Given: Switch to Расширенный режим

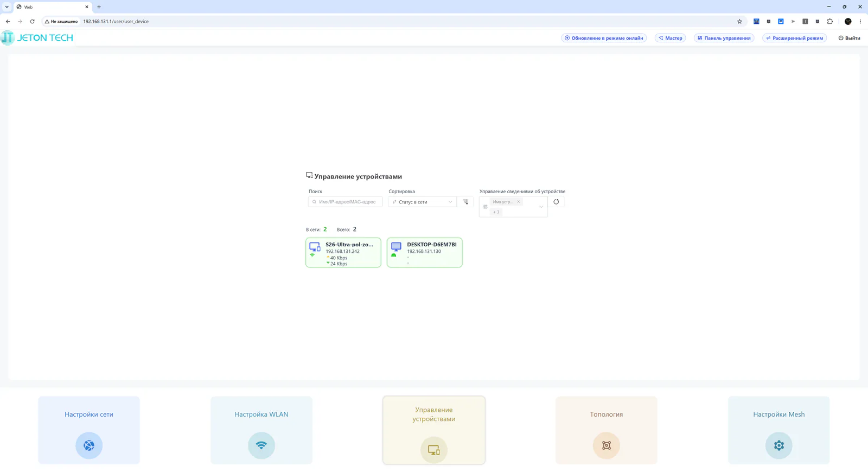Looking at the screenshot, I should pyautogui.click(x=795, y=38).
